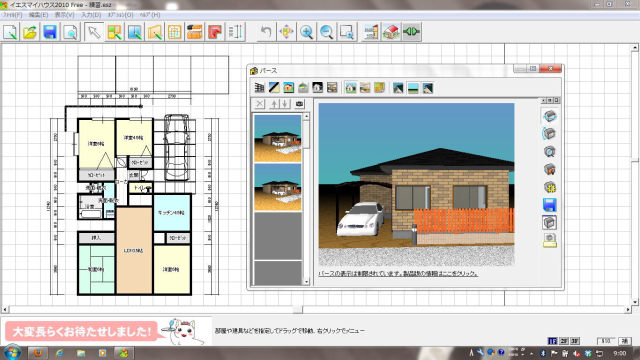Switch to the 2F floor button
The width and height of the screenshot is (640, 360).
click(x=564, y=341)
